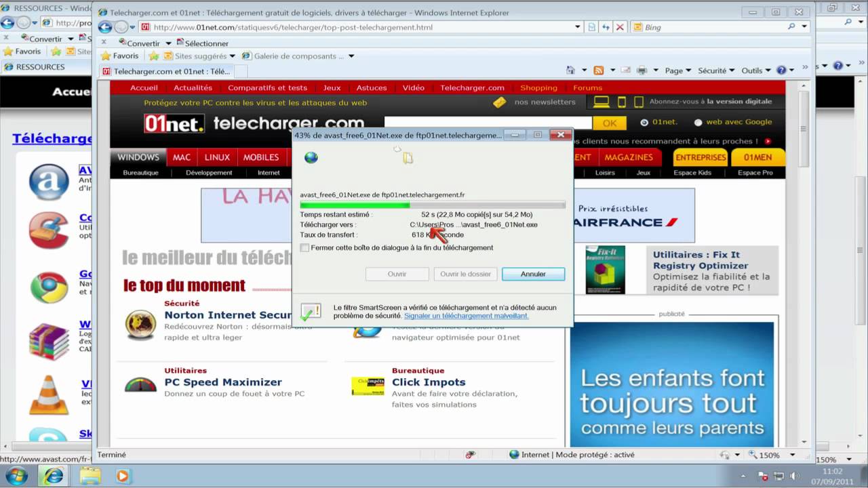
Task: Click the WinRAR books icon in background window
Action: point(49,342)
